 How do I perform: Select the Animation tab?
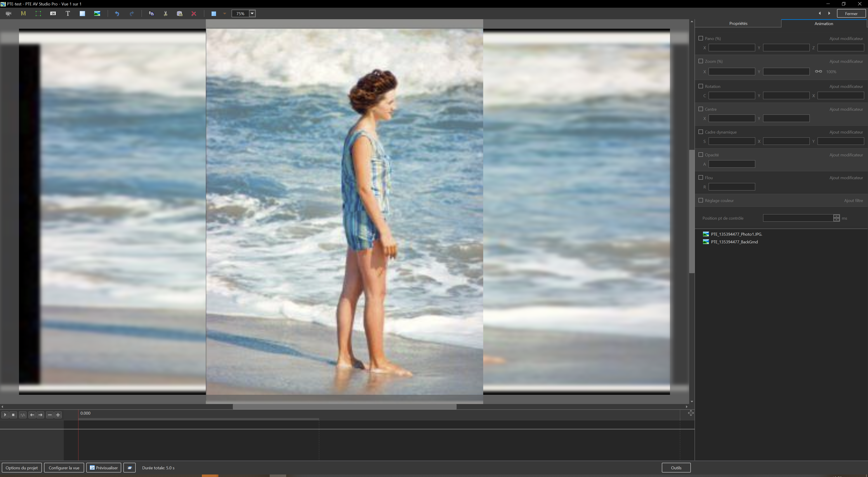[x=823, y=23]
